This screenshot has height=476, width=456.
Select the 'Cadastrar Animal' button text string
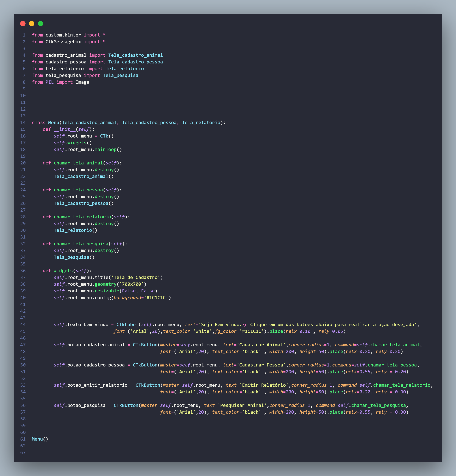coord(261,344)
